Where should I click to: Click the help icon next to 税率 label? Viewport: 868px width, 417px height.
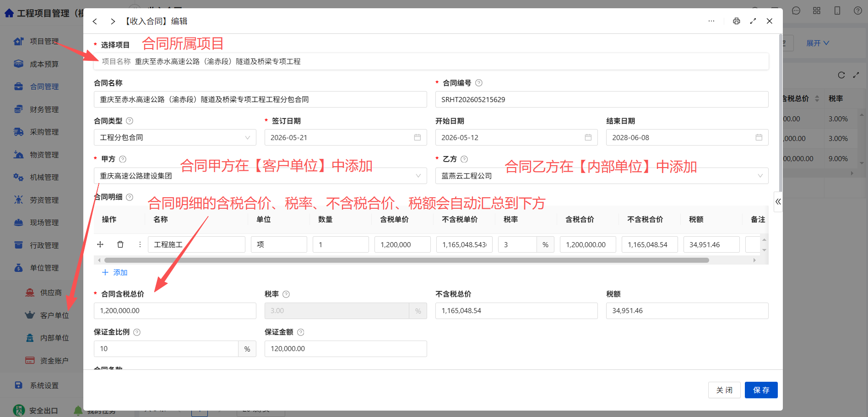click(286, 294)
